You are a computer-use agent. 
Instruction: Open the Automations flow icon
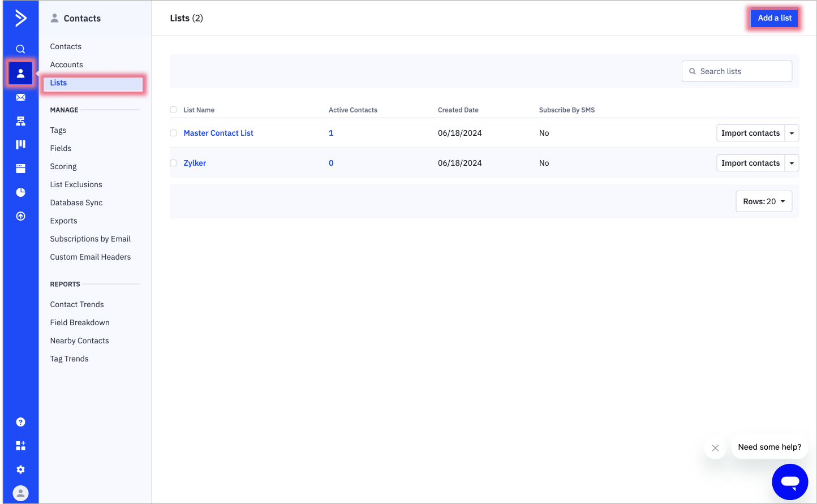[20, 121]
